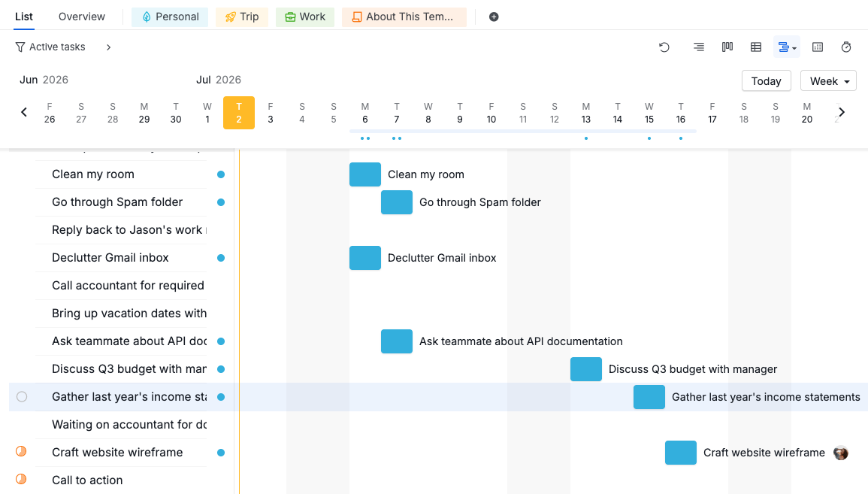Click the Trip tab rocket icon
This screenshot has width=868, height=494.
(230, 17)
